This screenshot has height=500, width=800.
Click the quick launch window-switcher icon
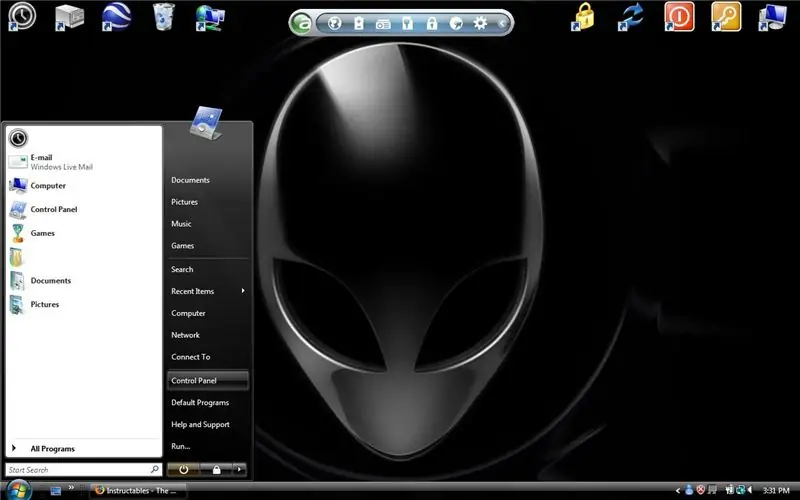(x=56, y=491)
